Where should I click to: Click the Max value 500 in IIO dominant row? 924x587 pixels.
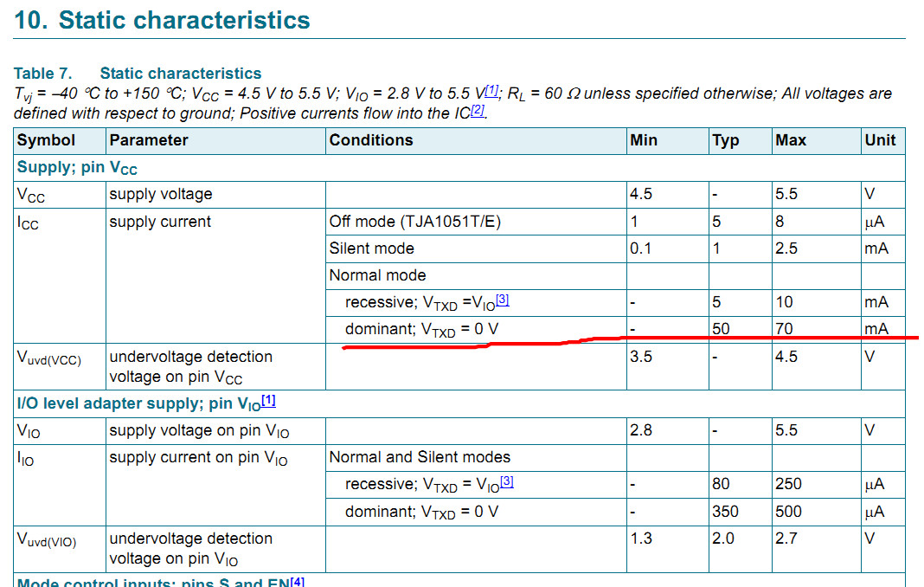tap(788, 512)
